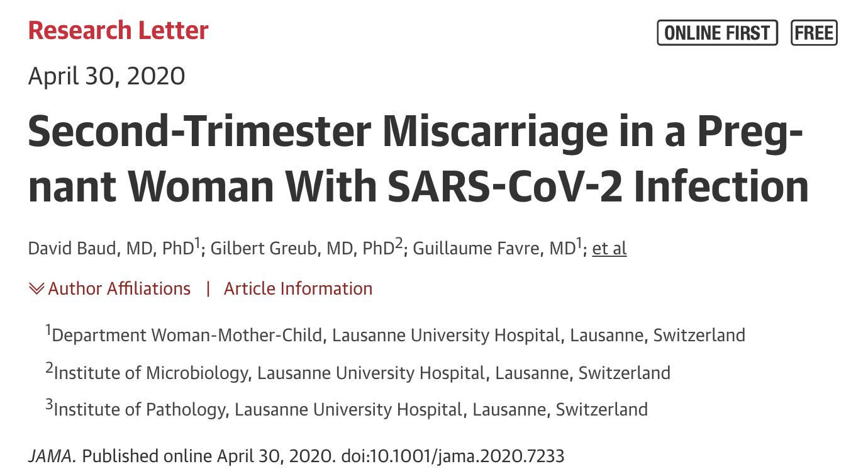Click the doi:10.1001/jama.2020.7233 identifier
The height and width of the screenshot is (476, 868).
click(452, 456)
